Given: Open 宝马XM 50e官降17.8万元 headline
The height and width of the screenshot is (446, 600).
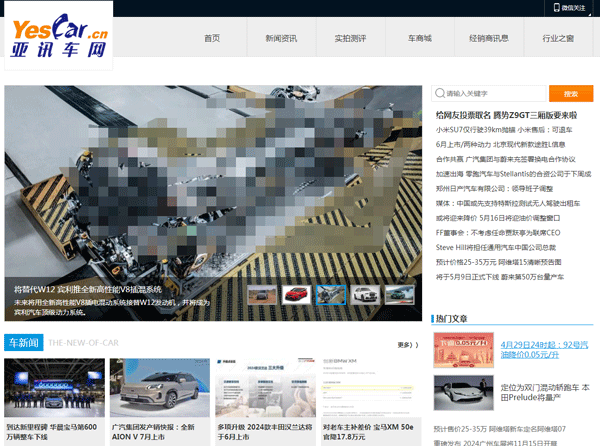Looking at the screenshot, I should pyautogui.click(x=368, y=432).
